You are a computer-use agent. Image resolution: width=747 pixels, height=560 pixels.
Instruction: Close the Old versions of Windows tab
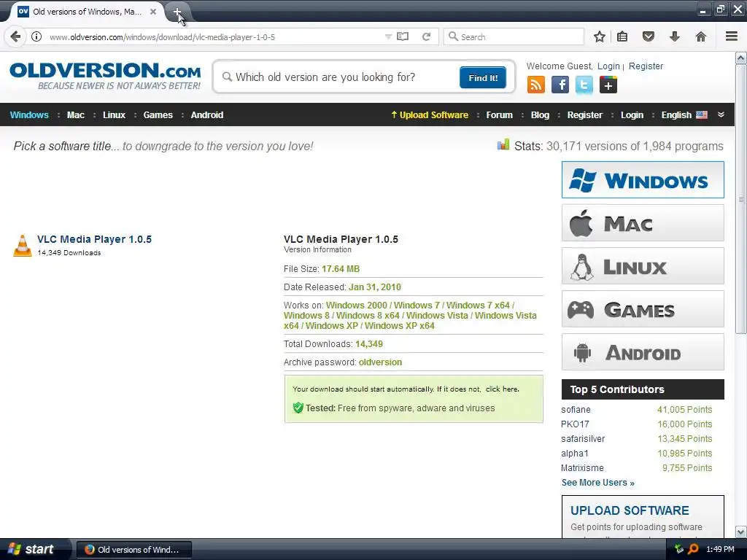(153, 12)
